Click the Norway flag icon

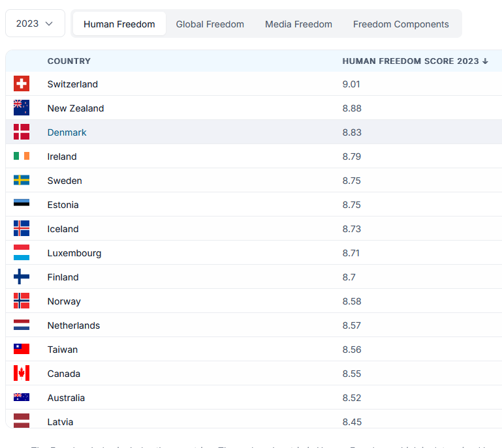(22, 301)
